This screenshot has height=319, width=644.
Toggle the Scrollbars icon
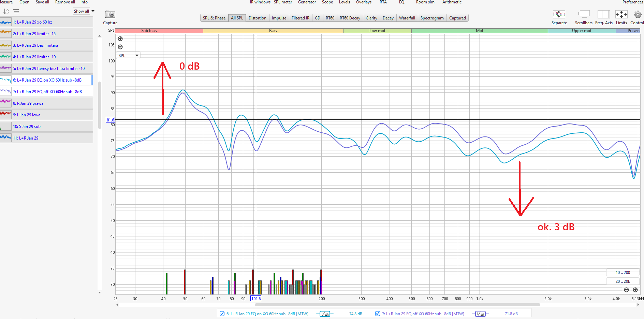584,14
